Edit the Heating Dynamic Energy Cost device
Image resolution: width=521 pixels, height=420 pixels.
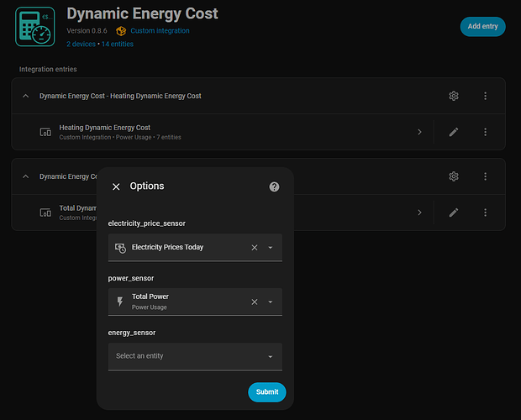click(454, 132)
